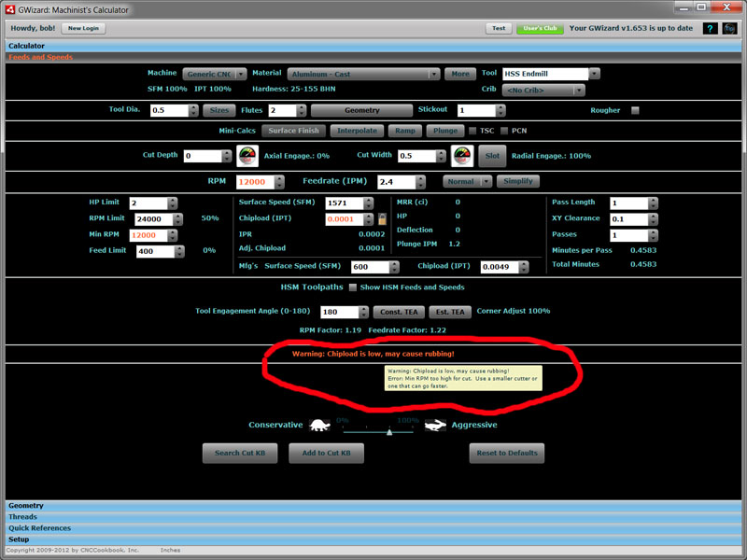Viewport: 747px width, 560px height.
Task: Adjust the Conservative-Aggressive slider
Action: point(389,432)
